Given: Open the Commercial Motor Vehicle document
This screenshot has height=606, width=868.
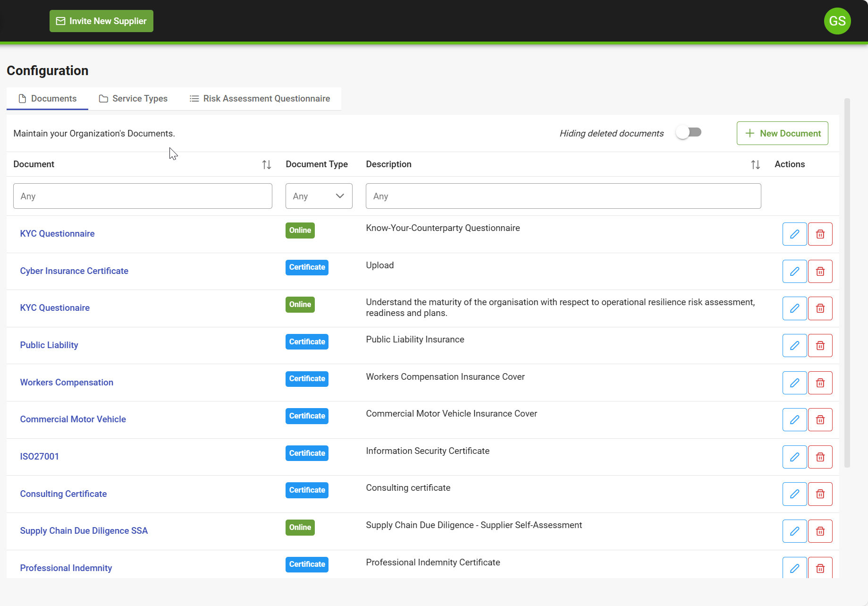Looking at the screenshot, I should 73,419.
